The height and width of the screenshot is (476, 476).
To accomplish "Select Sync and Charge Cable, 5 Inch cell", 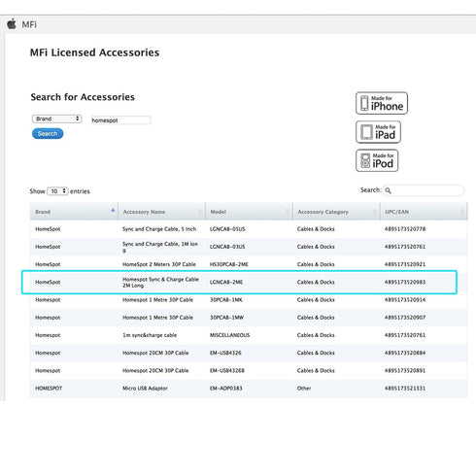I will [159, 229].
